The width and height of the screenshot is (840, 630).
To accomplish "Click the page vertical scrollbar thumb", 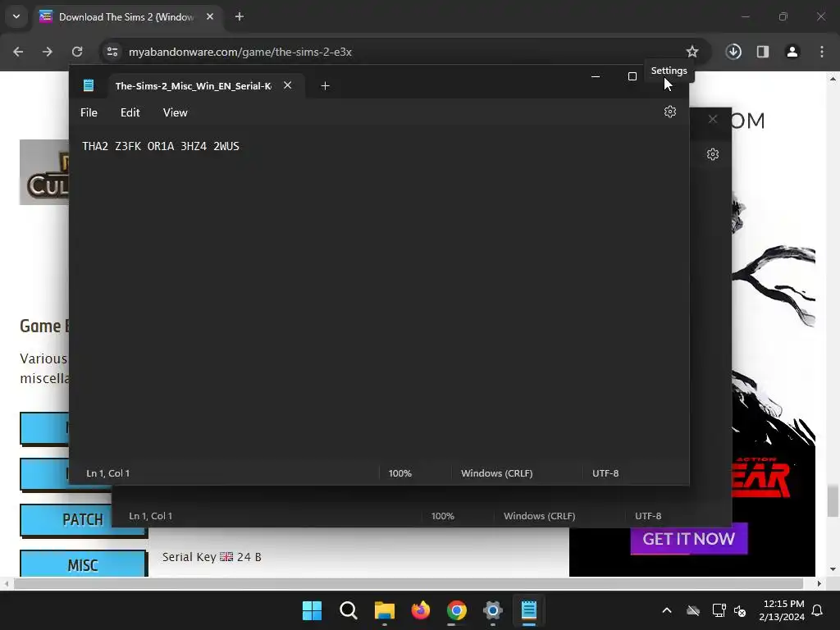I will 832,500.
